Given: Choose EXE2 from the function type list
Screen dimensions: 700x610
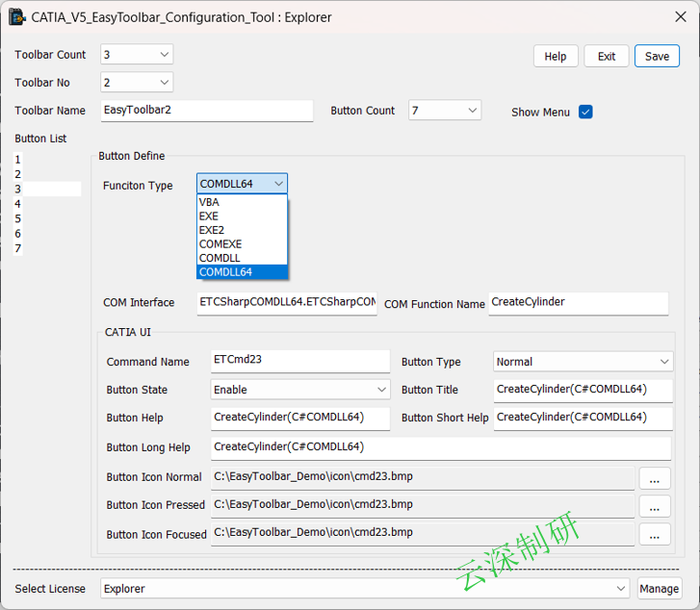Looking at the screenshot, I should tap(242, 230).
